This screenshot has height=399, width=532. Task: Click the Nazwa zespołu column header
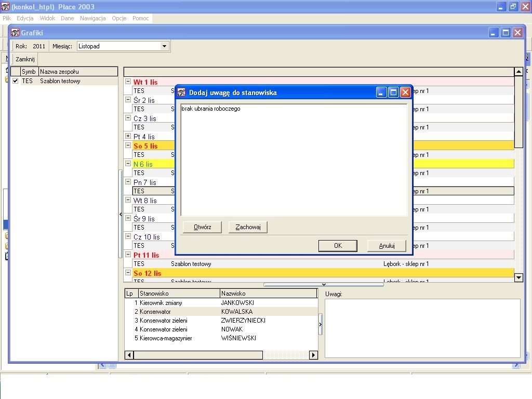78,72
